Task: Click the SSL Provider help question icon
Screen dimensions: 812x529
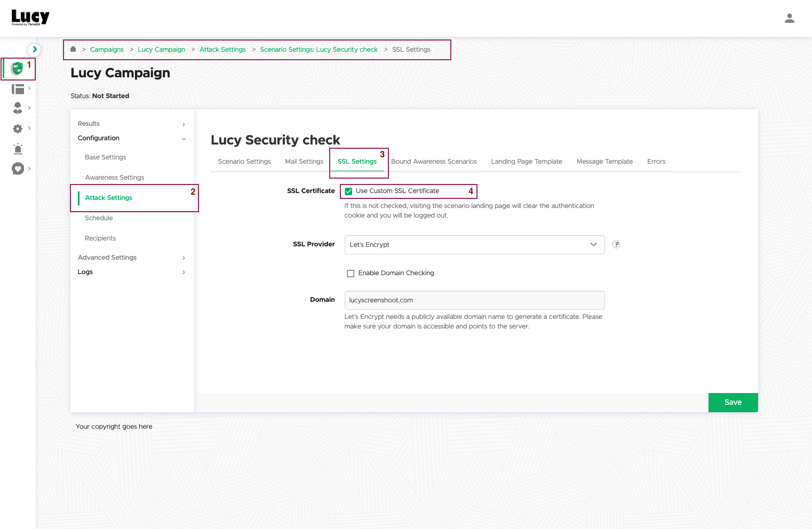Action: [616, 244]
